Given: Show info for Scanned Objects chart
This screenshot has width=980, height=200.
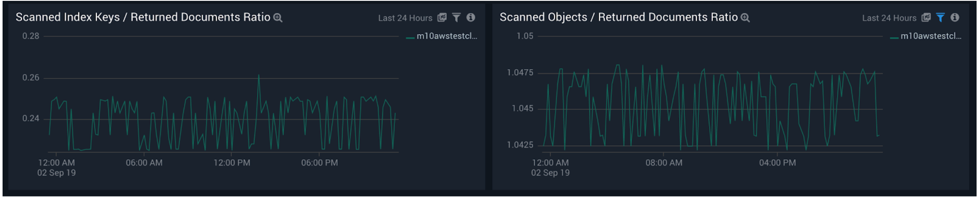Looking at the screenshot, I should click(x=956, y=18).
